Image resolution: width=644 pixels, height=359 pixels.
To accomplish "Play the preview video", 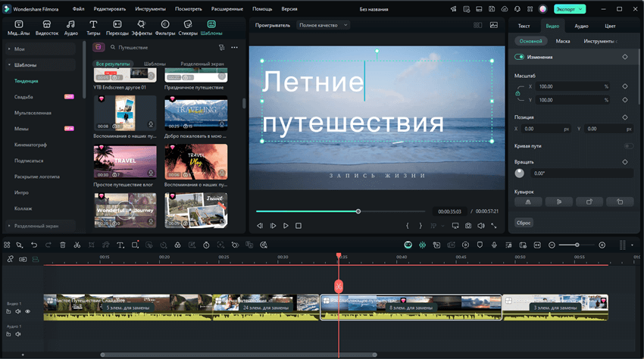I will 286,226.
